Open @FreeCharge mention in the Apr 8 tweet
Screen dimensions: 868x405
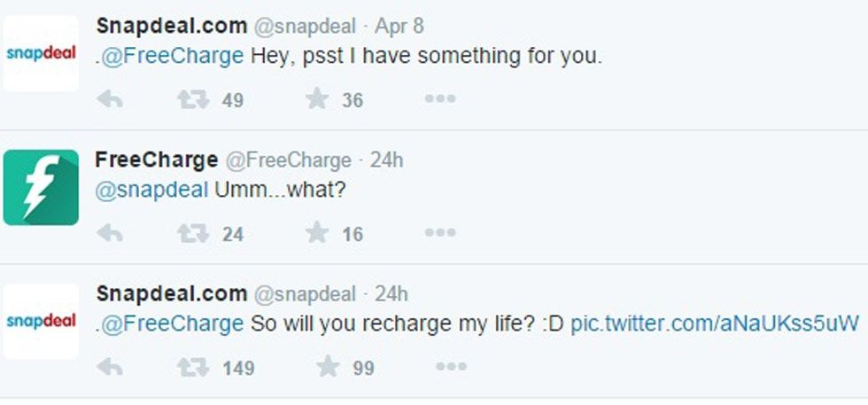point(172,56)
